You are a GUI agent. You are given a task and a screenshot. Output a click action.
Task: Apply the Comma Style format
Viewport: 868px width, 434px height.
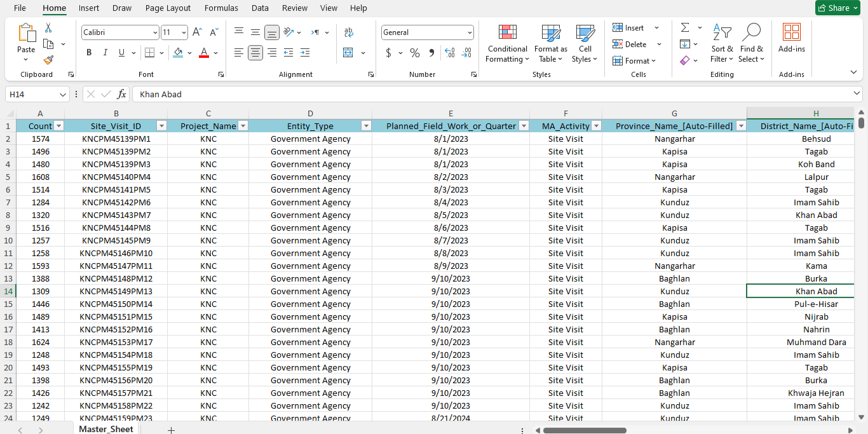[431, 53]
